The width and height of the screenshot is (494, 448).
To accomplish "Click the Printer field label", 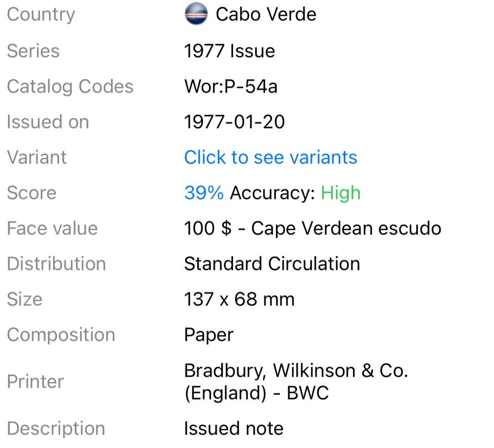I will click(x=36, y=382).
